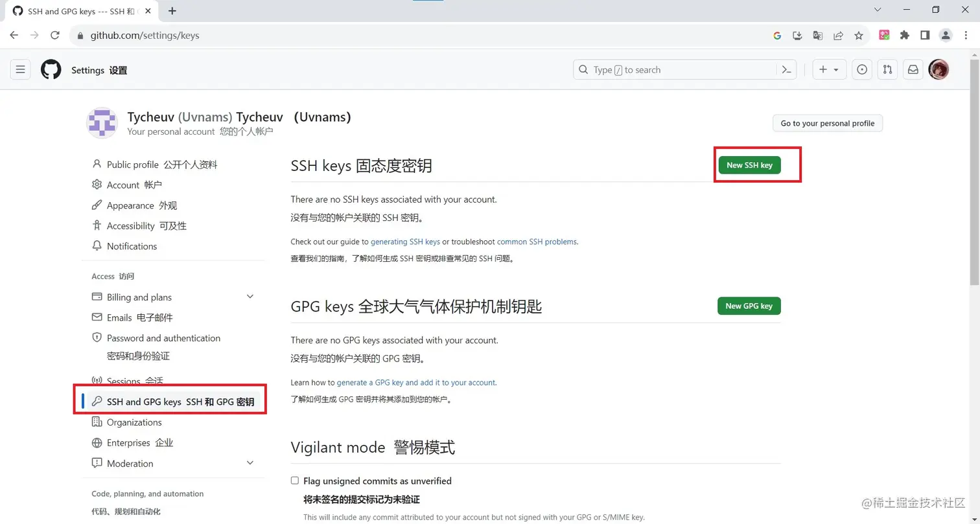
Task: Click the pull requests icon in the header
Action: [887, 69]
